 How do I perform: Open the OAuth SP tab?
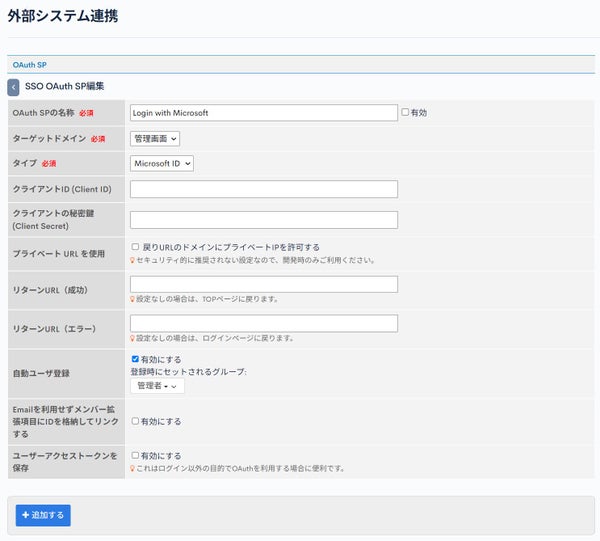pos(29,65)
